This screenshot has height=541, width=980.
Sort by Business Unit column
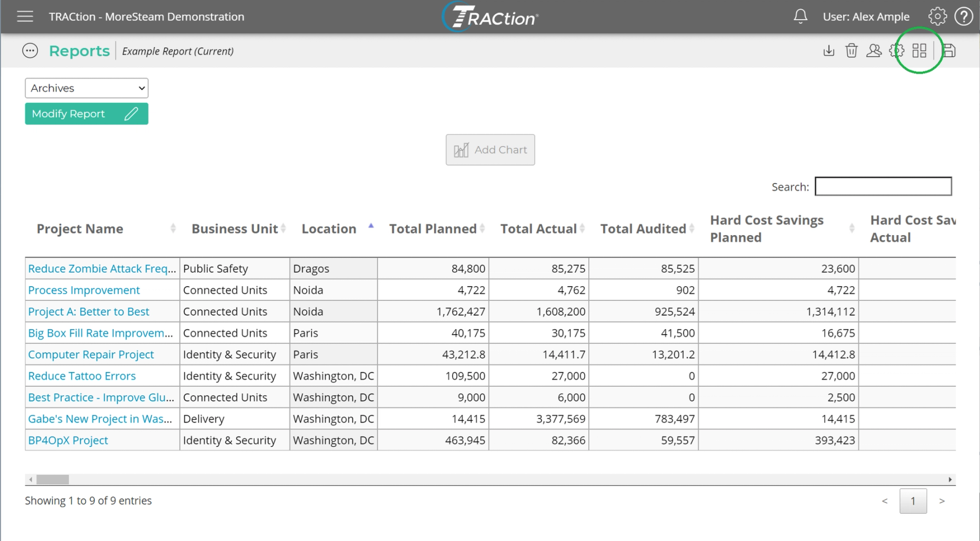tap(235, 229)
